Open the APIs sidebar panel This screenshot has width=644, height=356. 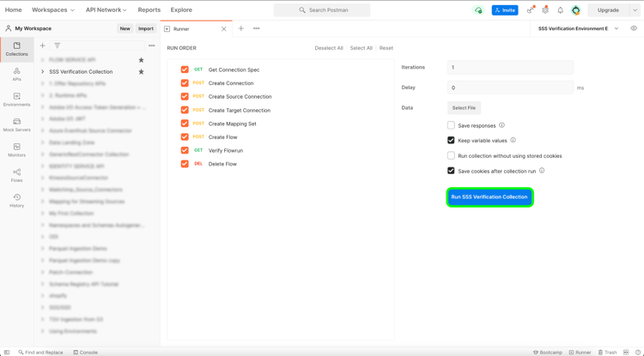pos(17,75)
